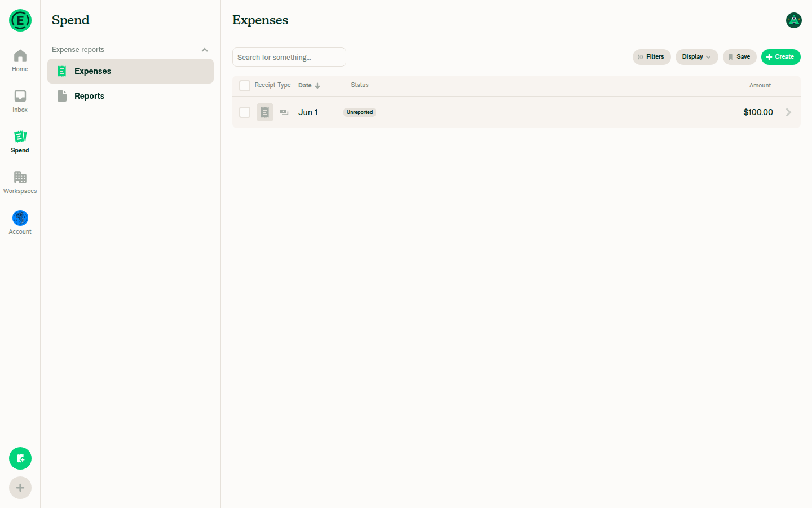Select Expenses in Spend menu
The image size is (812, 508).
click(x=130, y=71)
